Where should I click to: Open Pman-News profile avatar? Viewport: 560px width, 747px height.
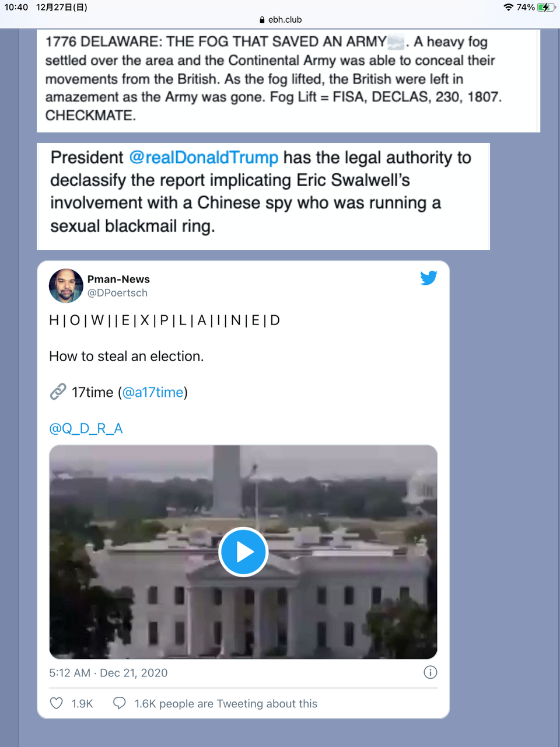pyautogui.click(x=66, y=285)
